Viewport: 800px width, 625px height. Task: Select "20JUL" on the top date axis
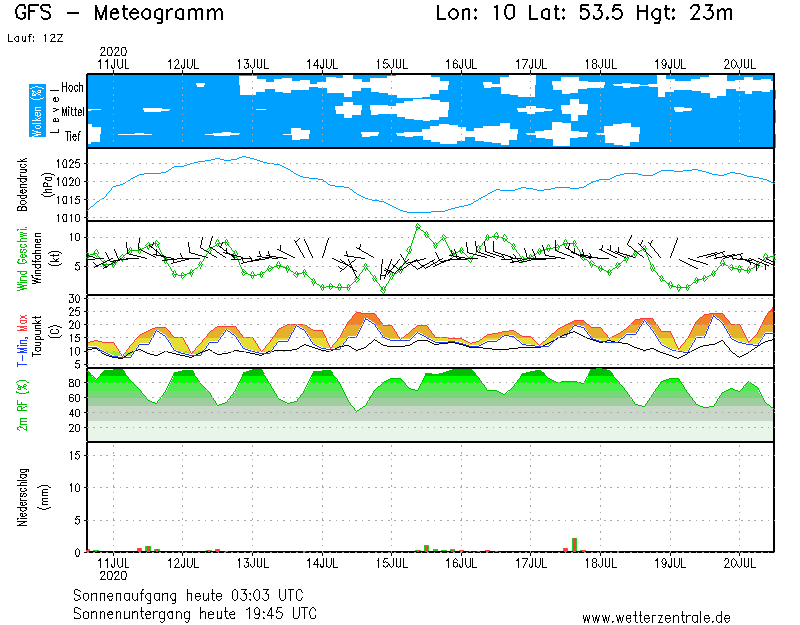point(740,65)
